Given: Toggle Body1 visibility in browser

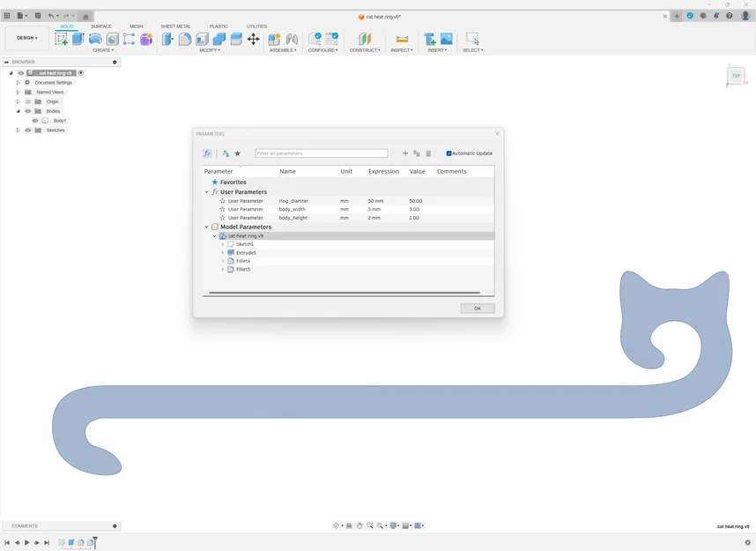Looking at the screenshot, I should click(x=35, y=121).
